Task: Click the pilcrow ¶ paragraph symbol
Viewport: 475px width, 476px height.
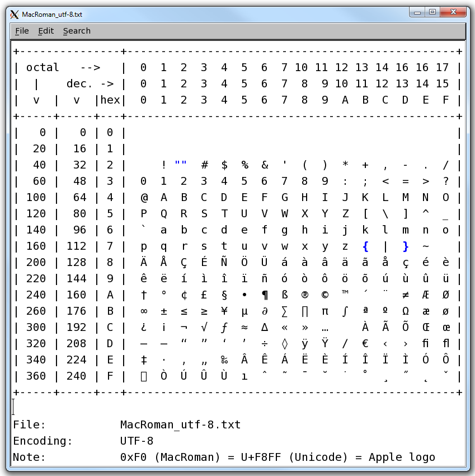Action: pyautogui.click(x=264, y=295)
